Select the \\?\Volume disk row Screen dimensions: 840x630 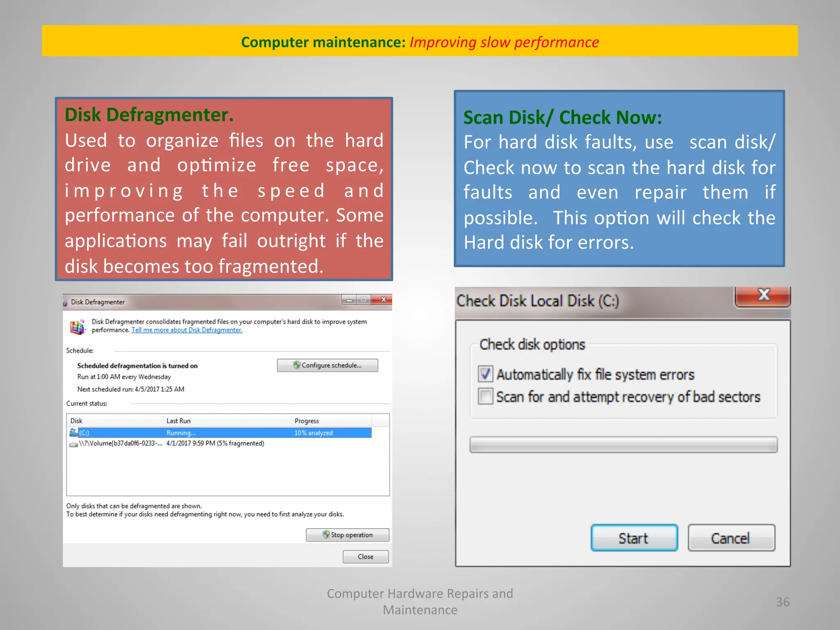(x=172, y=443)
